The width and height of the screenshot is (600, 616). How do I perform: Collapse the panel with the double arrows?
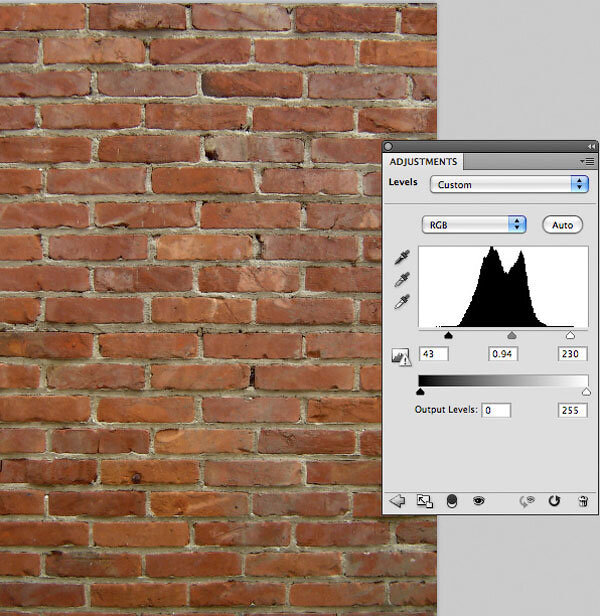[x=591, y=147]
